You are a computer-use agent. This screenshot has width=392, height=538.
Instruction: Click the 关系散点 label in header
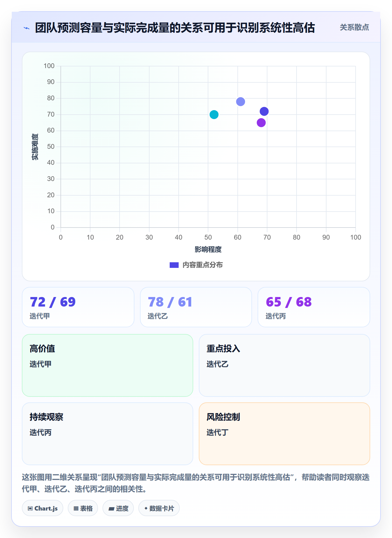point(354,27)
